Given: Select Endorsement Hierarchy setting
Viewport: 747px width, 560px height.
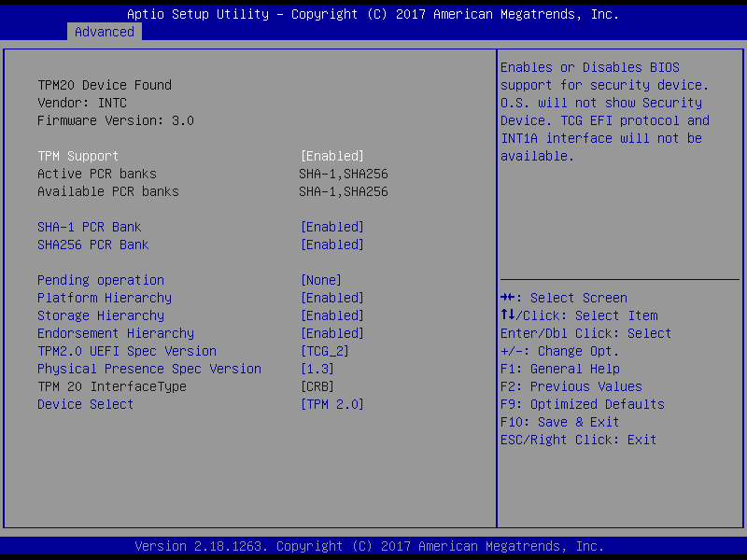Looking at the screenshot, I should tap(116, 333).
